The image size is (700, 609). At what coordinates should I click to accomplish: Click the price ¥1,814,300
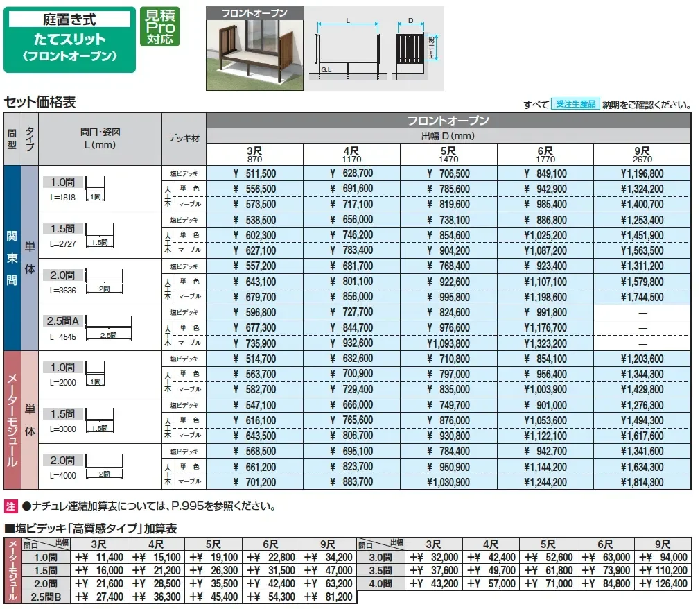642,482
